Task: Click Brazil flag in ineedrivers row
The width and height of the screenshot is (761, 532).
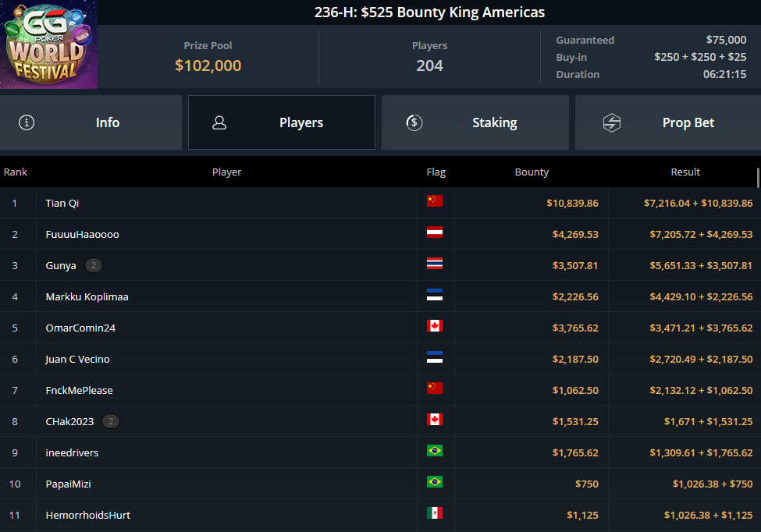Action: click(435, 451)
